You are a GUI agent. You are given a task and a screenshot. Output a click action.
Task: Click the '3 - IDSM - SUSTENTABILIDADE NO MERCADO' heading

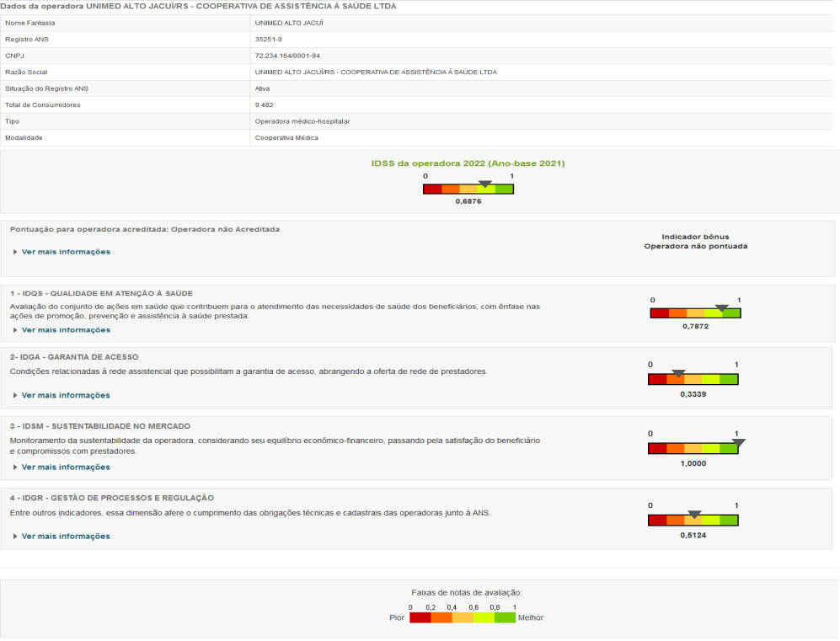tap(100, 426)
